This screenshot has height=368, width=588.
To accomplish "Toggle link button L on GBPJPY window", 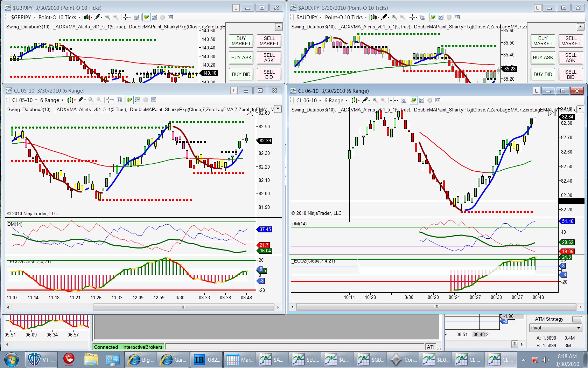I will coord(236,8).
